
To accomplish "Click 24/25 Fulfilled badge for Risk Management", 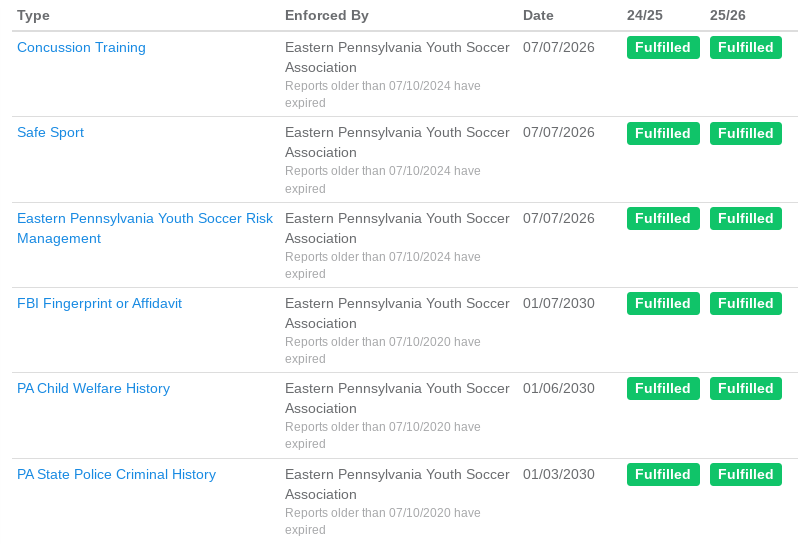I will click(663, 219).
